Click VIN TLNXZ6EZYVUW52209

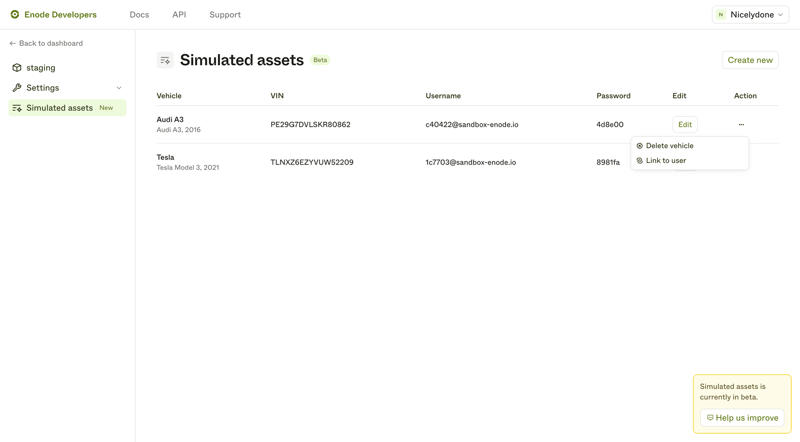[312, 162]
